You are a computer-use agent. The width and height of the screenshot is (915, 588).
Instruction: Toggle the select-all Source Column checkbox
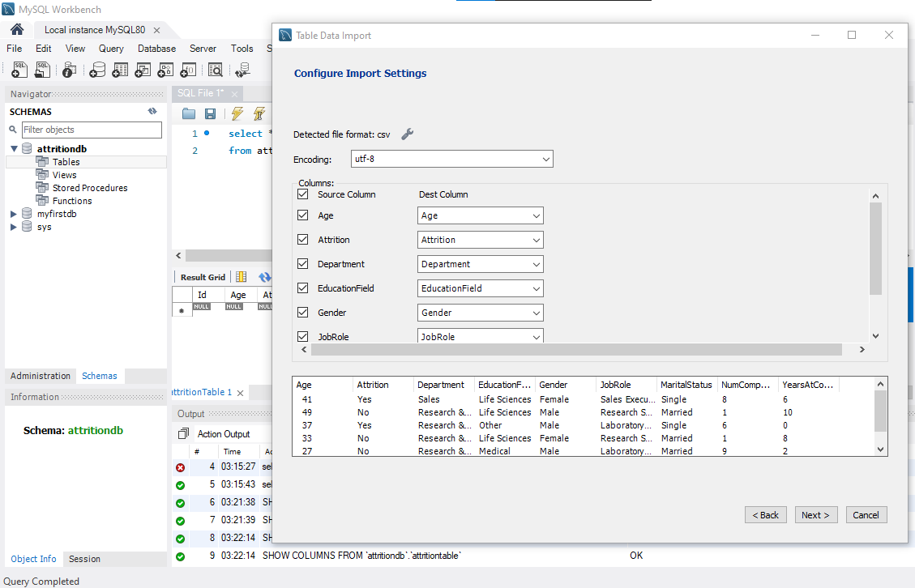303,194
